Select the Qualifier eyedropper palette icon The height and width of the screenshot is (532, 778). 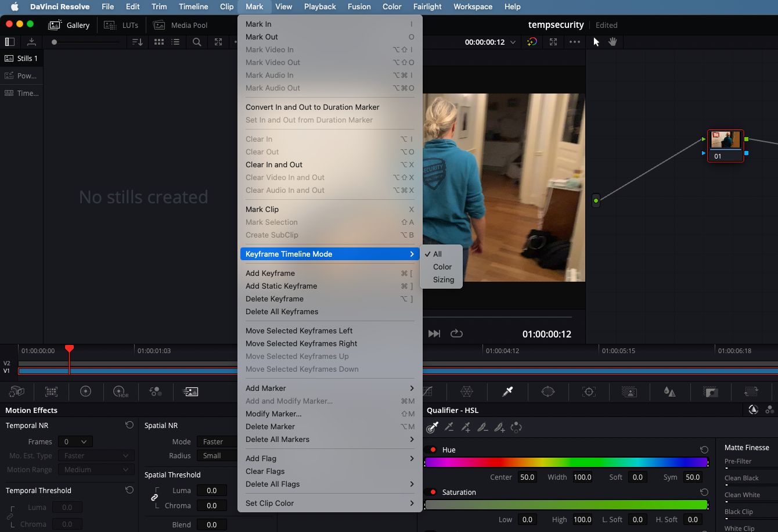507,392
